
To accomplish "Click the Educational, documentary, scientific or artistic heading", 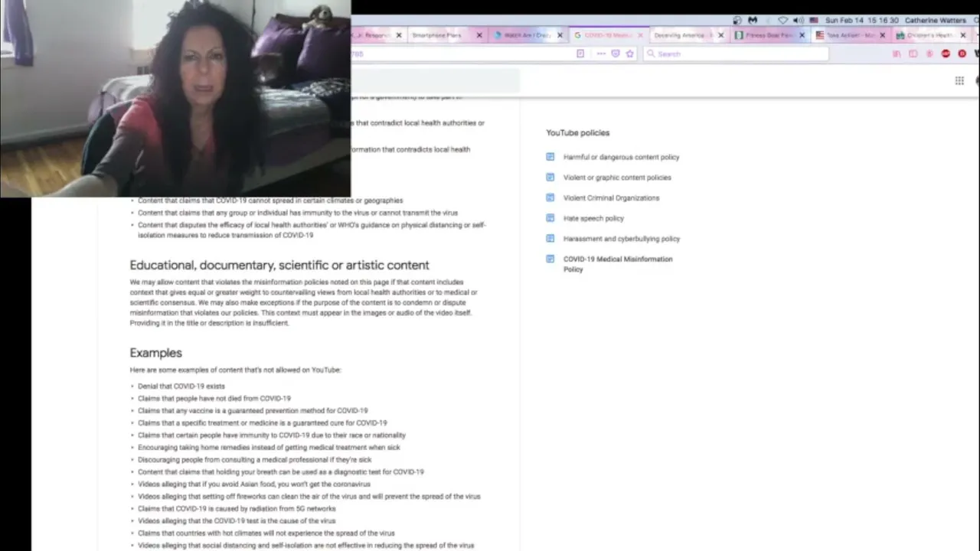I will [x=279, y=266].
